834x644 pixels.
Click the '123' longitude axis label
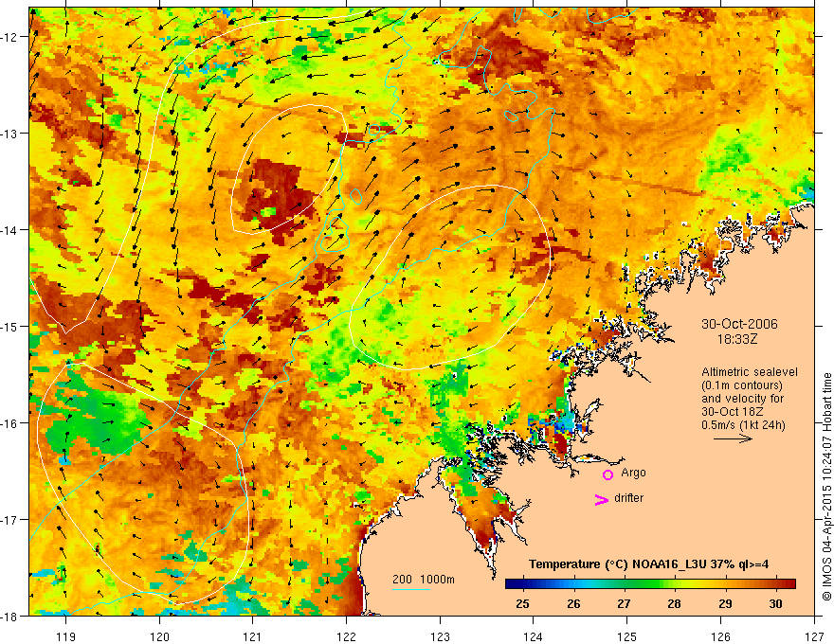(440, 636)
